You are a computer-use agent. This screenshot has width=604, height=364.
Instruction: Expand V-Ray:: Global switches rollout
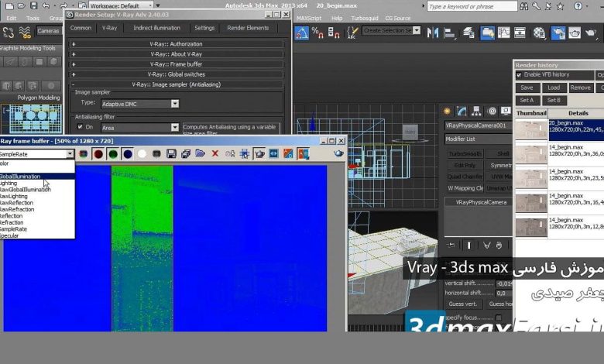coord(177,74)
